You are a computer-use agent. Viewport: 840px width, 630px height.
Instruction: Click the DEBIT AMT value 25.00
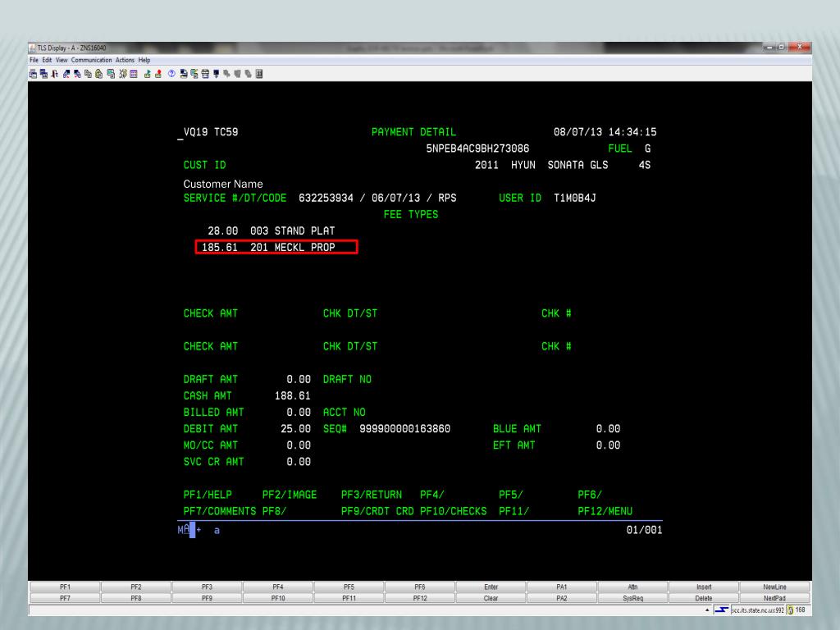(295, 428)
